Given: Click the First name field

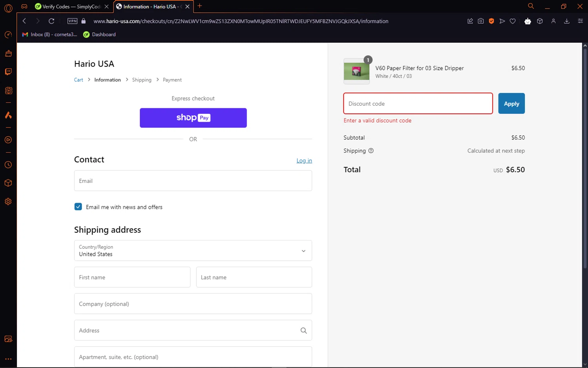Looking at the screenshot, I should click(132, 277).
